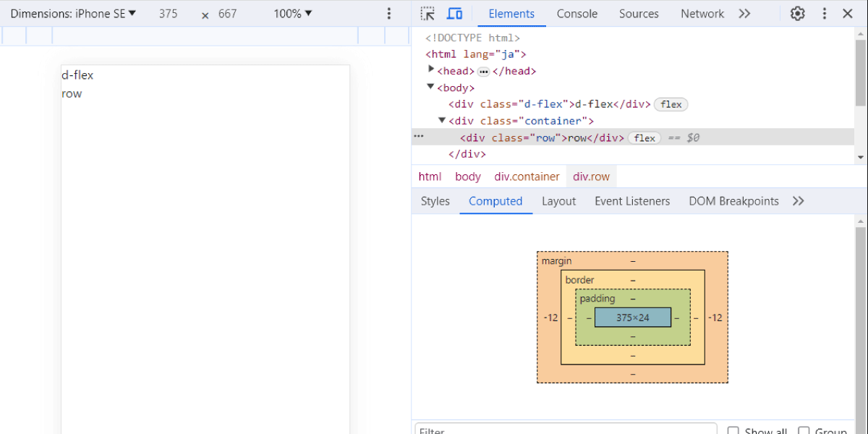Screen dimensions: 868x434
Task: Open DevTools settings gear
Action: tap(798, 14)
